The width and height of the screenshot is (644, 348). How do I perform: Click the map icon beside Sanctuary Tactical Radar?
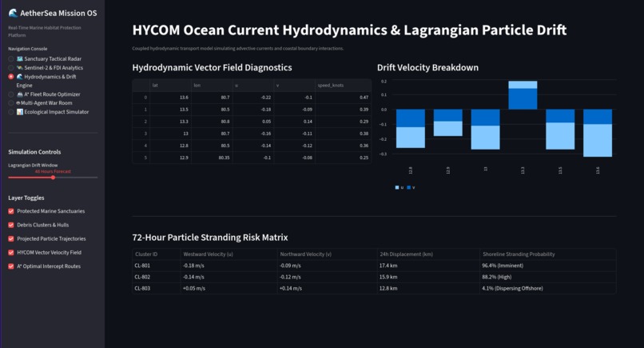pos(20,59)
